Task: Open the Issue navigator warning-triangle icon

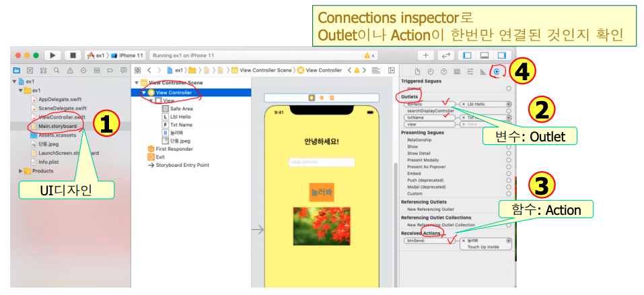Action: (x=70, y=70)
